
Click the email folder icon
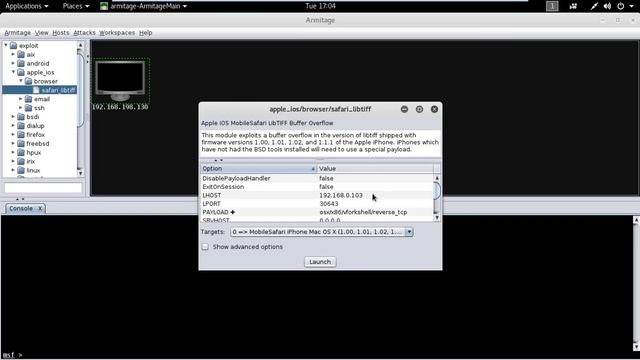pos(29,99)
